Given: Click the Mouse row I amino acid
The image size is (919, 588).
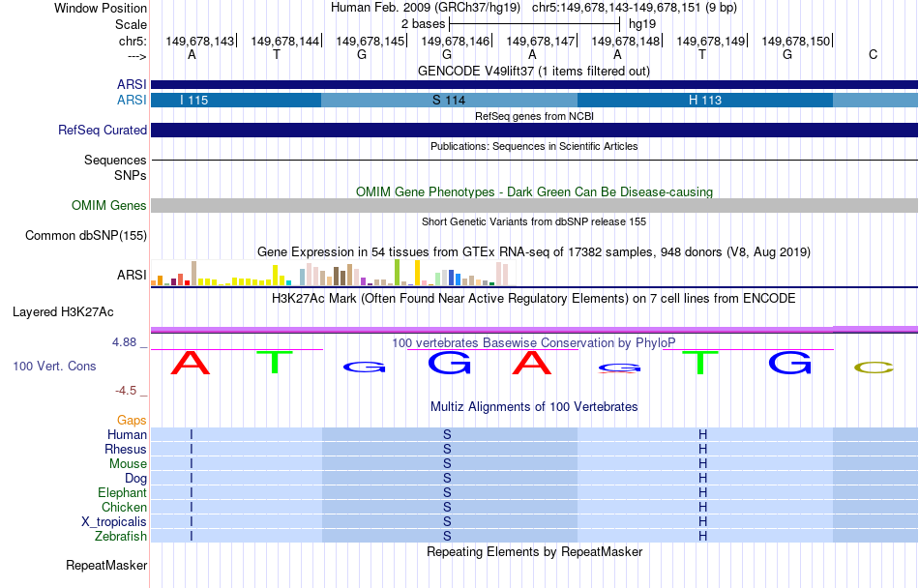Looking at the screenshot, I should [x=192, y=464].
